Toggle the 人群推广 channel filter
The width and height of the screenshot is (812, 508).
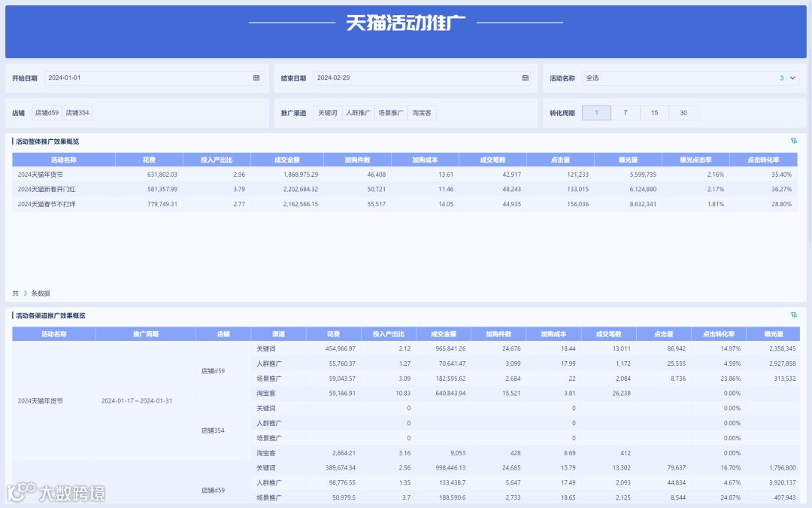point(359,113)
